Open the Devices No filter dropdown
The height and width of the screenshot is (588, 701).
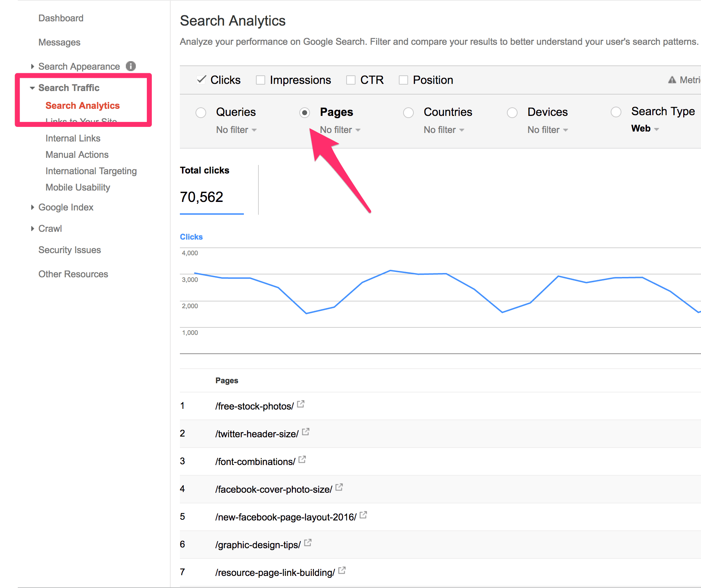548,130
